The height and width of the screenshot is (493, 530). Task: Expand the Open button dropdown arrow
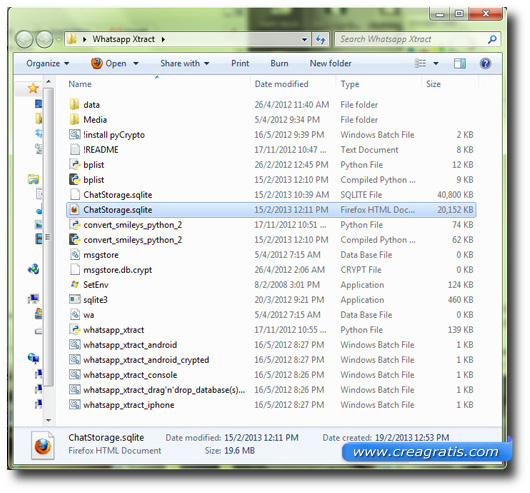coord(136,64)
